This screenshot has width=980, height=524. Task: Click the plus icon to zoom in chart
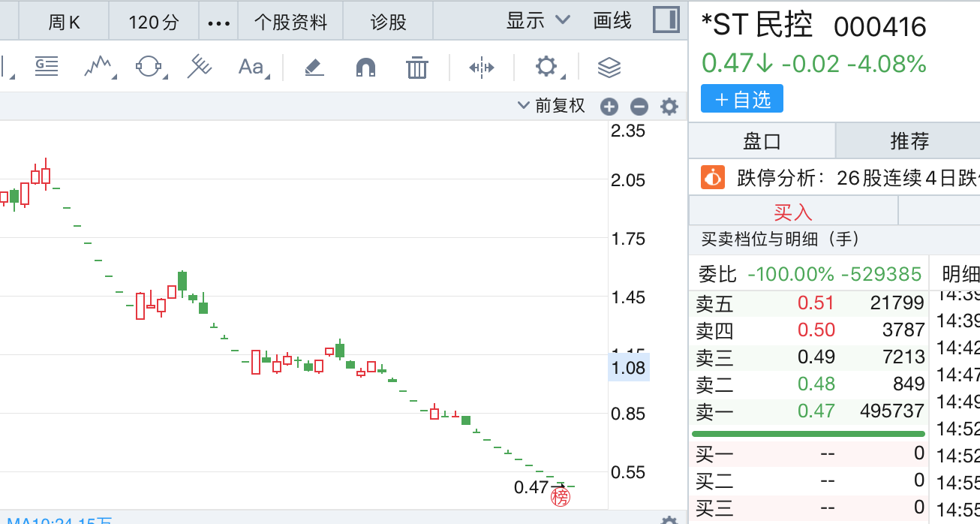[x=609, y=107]
